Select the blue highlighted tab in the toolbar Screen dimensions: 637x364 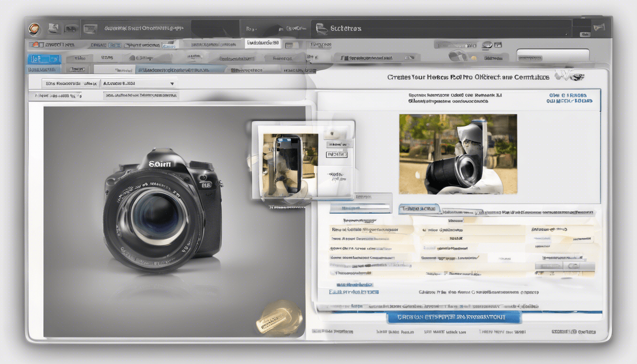click(x=44, y=59)
